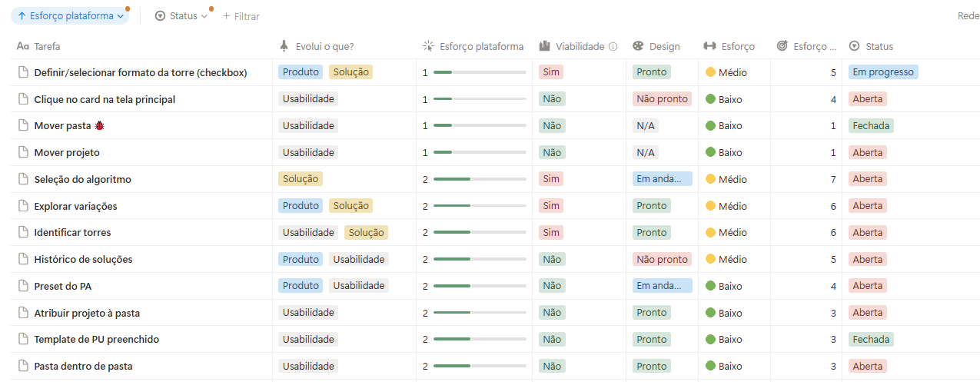Click the Status column header icon
Viewport: 980px width, 382px height.
[x=854, y=47]
